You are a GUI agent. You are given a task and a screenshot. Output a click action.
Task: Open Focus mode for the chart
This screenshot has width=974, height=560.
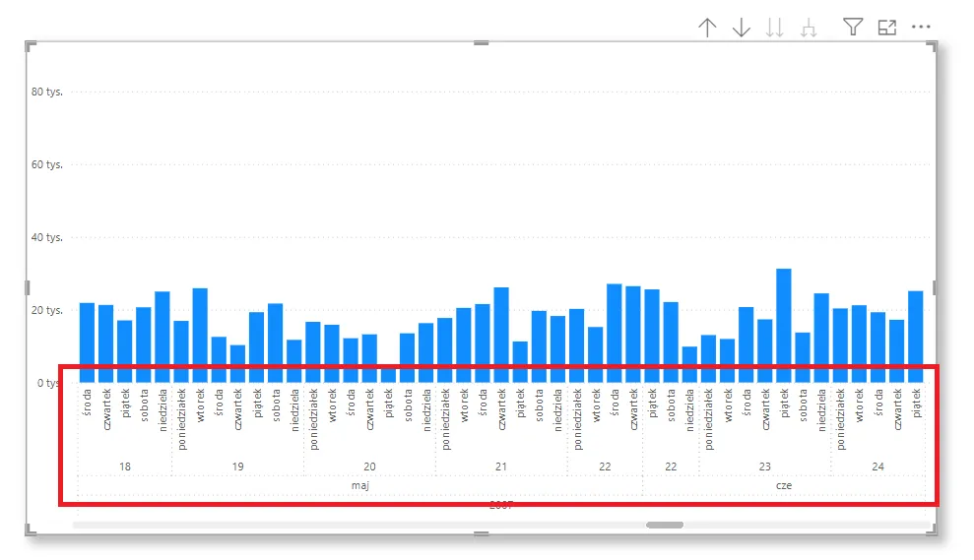887,28
